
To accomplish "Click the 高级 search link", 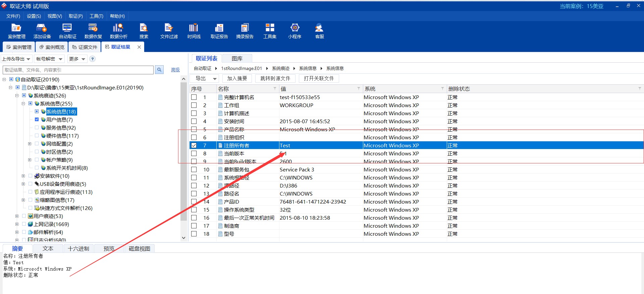I will coord(175,70).
